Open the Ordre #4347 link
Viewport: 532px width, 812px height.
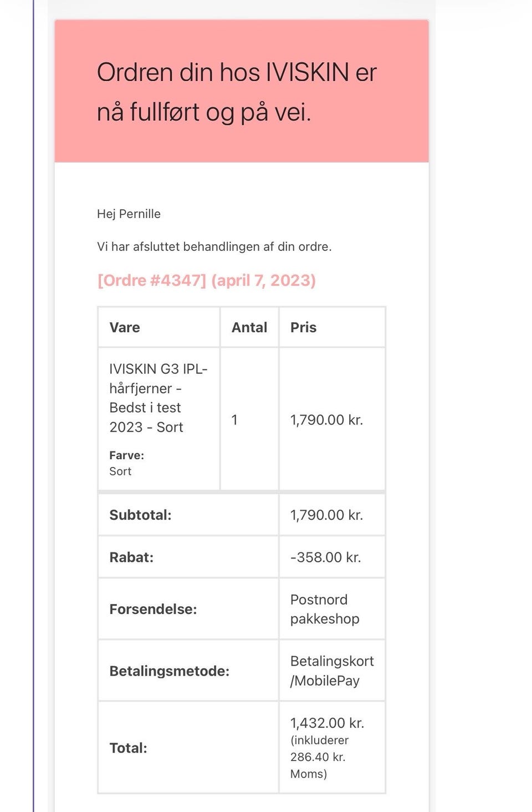click(x=206, y=281)
